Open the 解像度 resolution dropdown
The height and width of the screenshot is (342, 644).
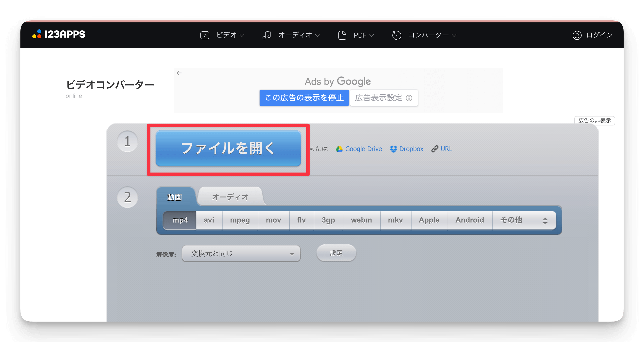click(241, 253)
